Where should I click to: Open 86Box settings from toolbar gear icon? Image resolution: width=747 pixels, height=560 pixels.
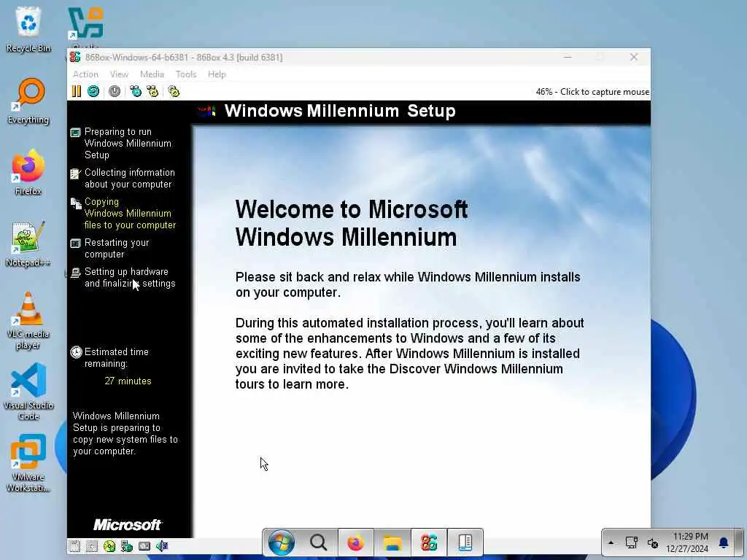pos(174,91)
